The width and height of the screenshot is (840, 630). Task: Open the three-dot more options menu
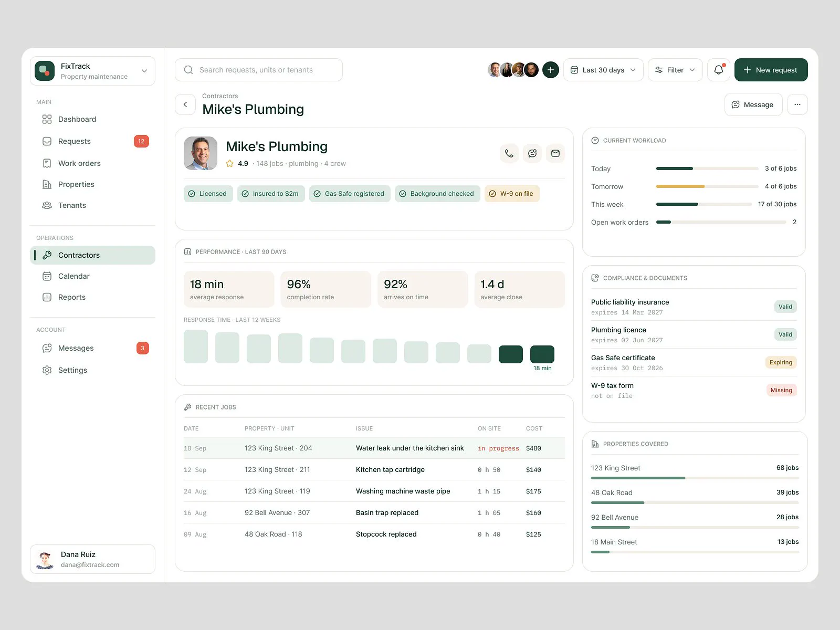tap(797, 104)
